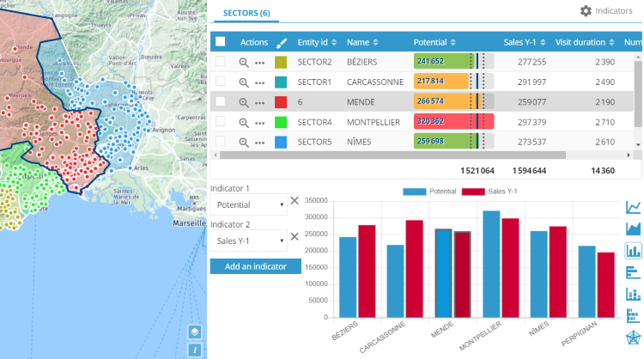Click the Add an indicator button
The width and height of the screenshot is (644, 359).
tap(255, 266)
